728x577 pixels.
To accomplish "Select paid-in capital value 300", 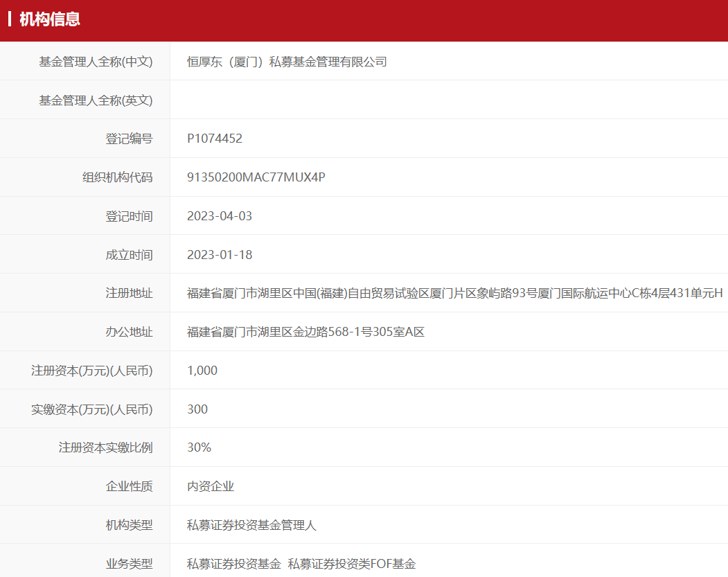I will click(x=197, y=409).
